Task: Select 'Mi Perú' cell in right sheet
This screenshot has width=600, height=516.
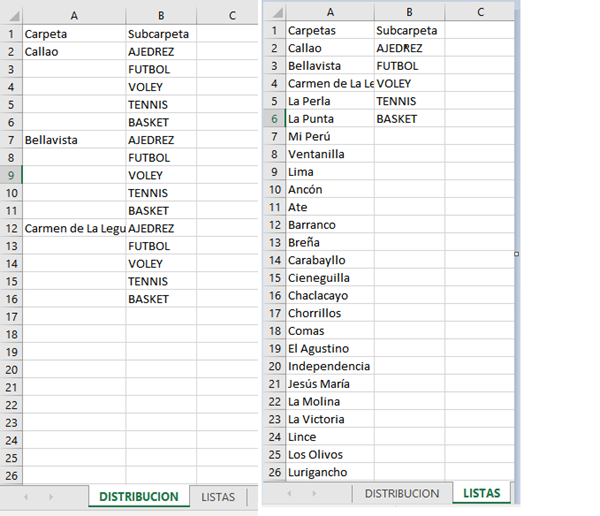Action: coord(330,136)
